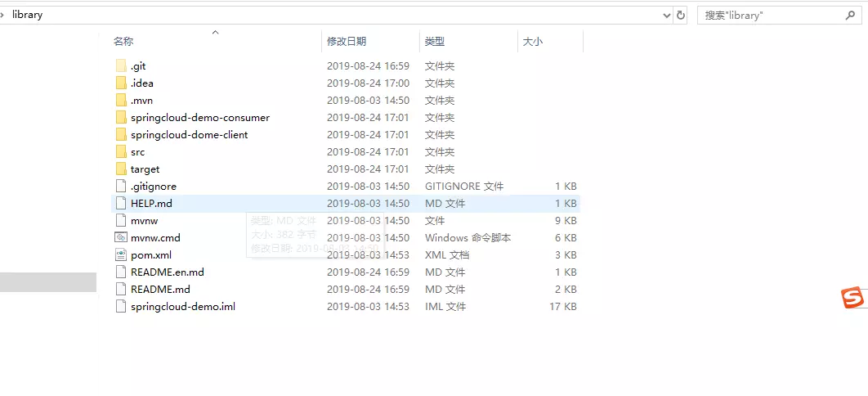Click the selected item in navigation pane
Screen dimensions: 868x396
click(48, 282)
